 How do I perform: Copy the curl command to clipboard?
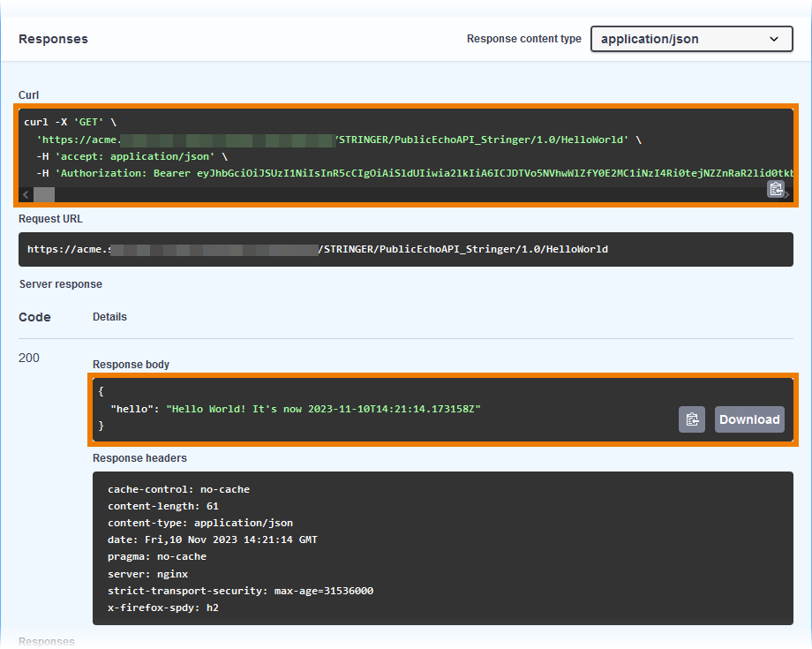click(776, 188)
